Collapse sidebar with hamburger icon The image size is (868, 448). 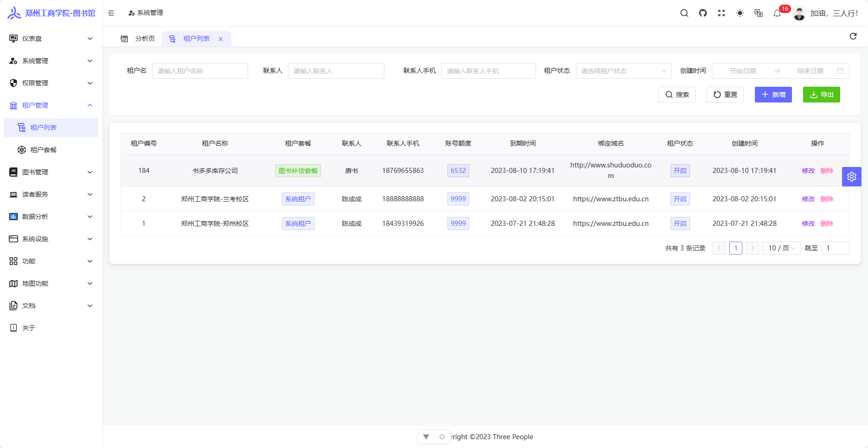[111, 13]
